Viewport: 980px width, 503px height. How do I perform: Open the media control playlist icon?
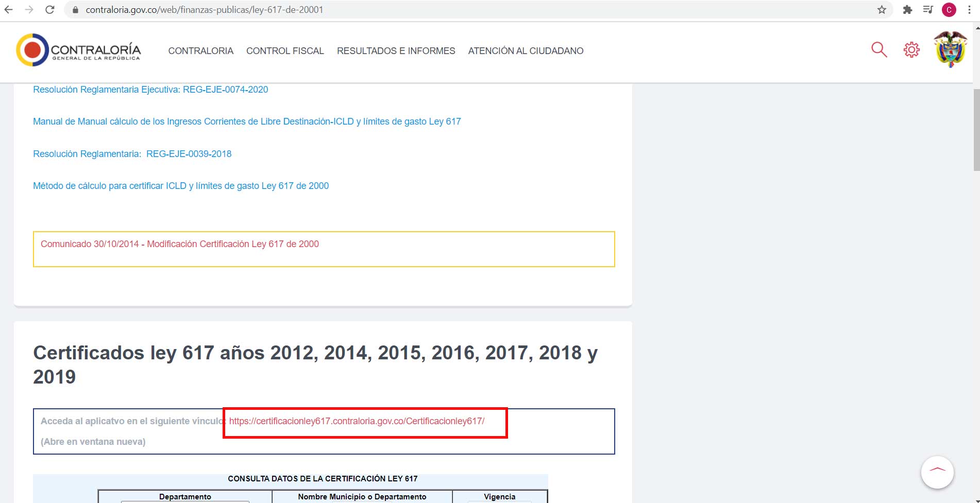(x=928, y=10)
